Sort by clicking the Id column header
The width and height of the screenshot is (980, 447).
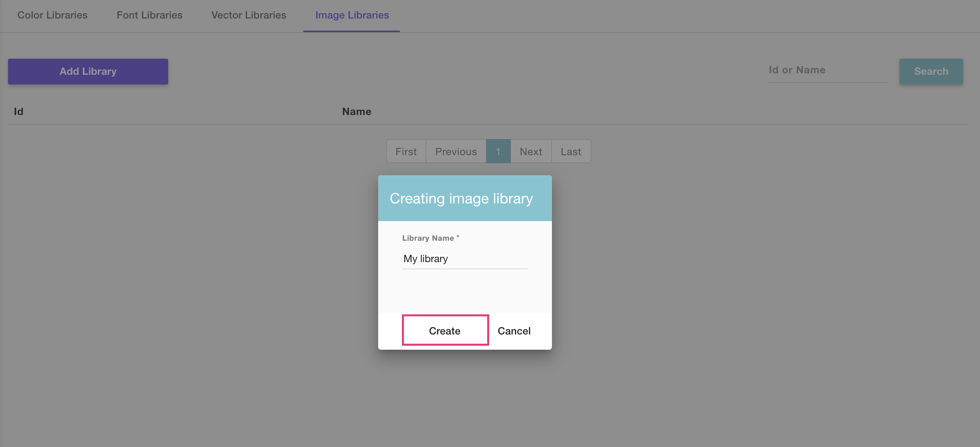[18, 111]
